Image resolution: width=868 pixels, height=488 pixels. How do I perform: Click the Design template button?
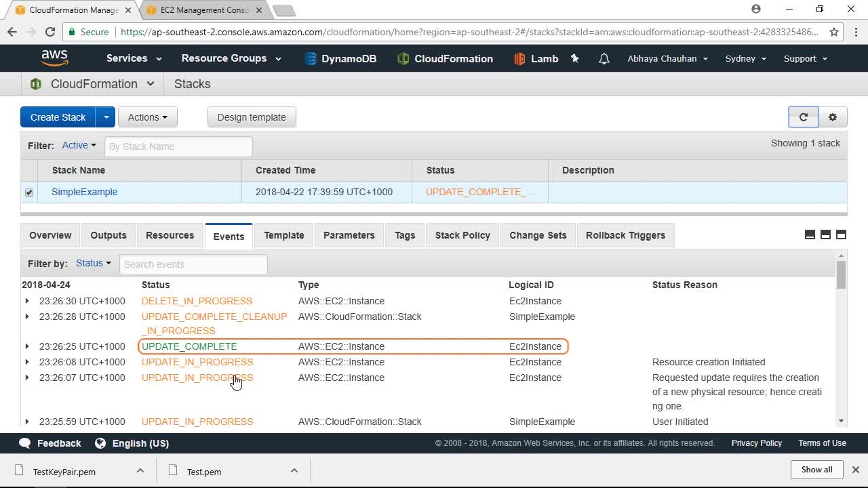[252, 117]
